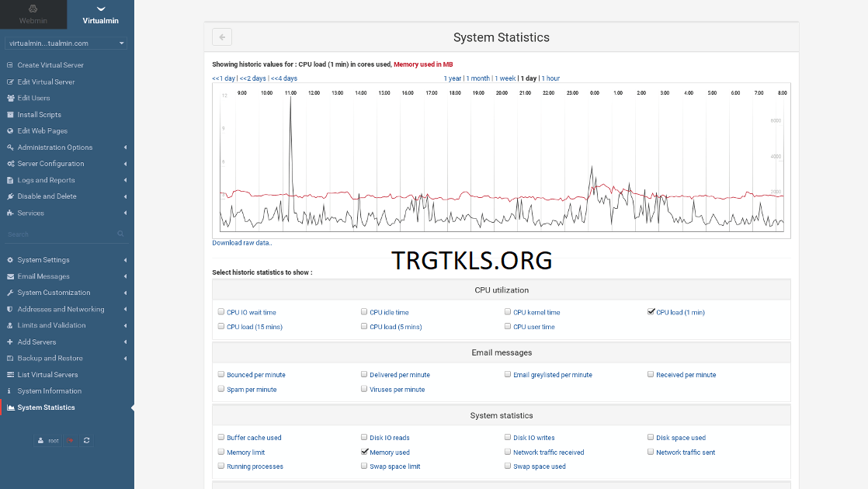
Task: Click the red logout icon in sidebar
Action: [x=70, y=440]
